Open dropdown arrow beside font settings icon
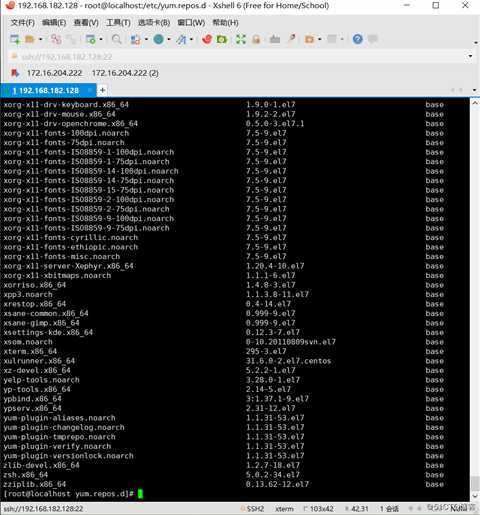Image resolution: width=480 pixels, height=515 pixels. click(192, 39)
